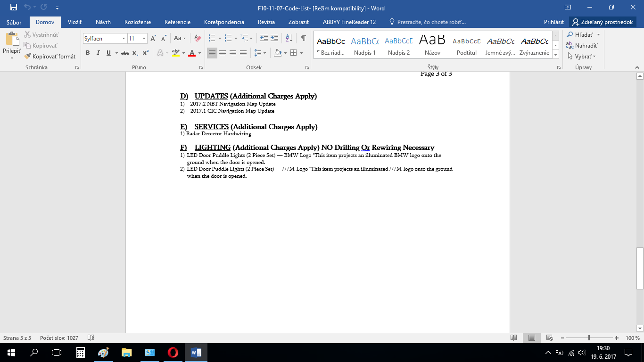
Task: Open Calculator from the taskbar
Action: click(x=80, y=352)
